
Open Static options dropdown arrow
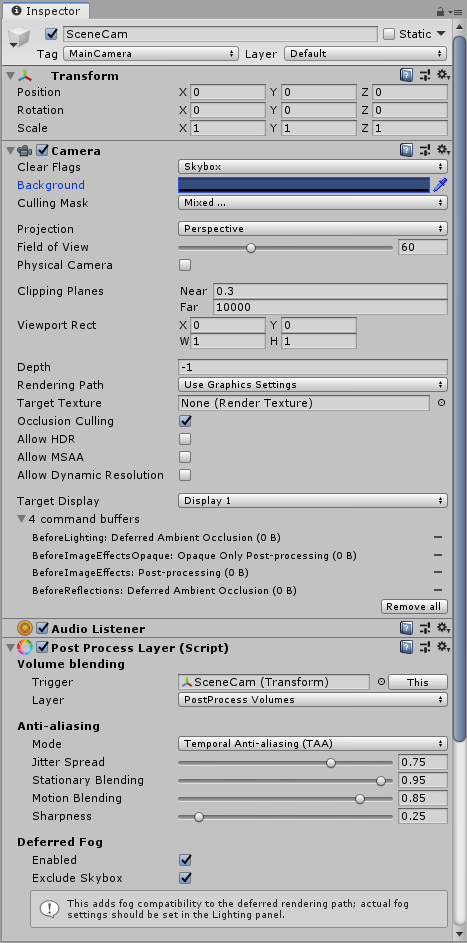441,34
